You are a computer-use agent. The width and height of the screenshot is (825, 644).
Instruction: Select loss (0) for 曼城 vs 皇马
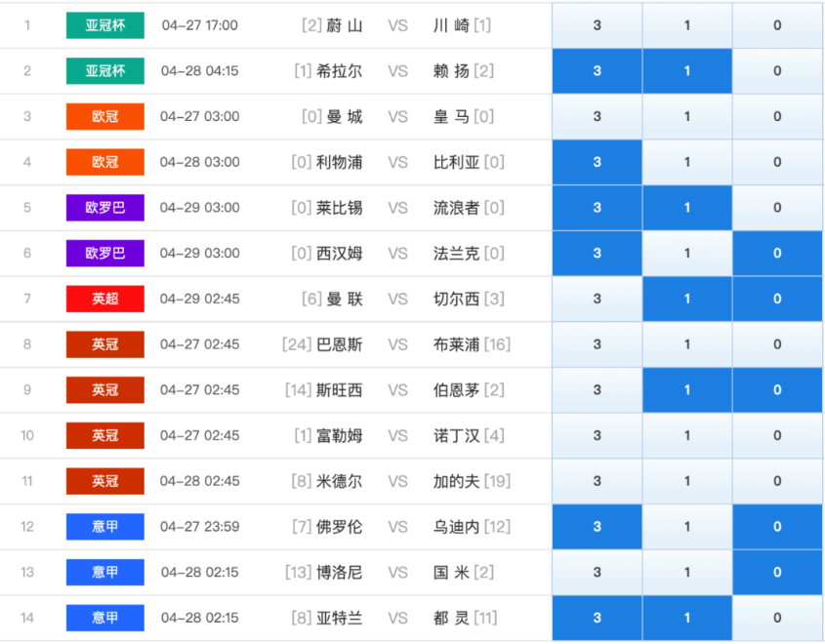777,116
